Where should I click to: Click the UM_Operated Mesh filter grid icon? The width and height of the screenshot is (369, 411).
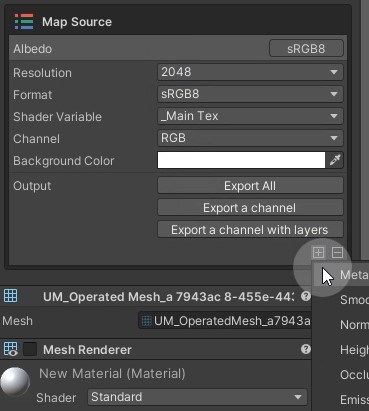pyautogui.click(x=10, y=296)
